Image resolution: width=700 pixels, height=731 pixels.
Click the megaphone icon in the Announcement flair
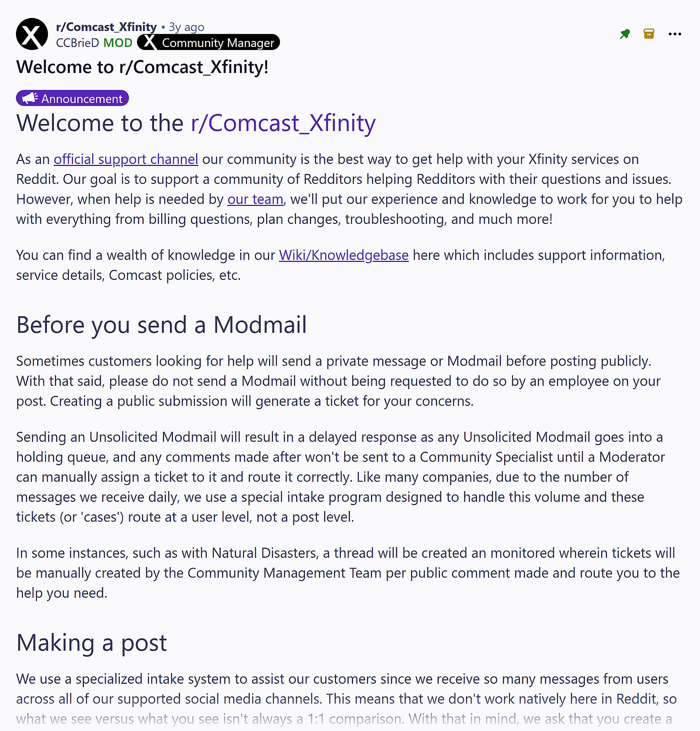pyautogui.click(x=29, y=98)
